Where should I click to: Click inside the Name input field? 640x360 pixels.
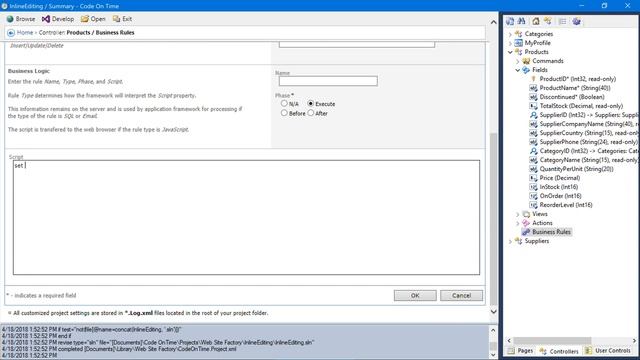click(328, 81)
